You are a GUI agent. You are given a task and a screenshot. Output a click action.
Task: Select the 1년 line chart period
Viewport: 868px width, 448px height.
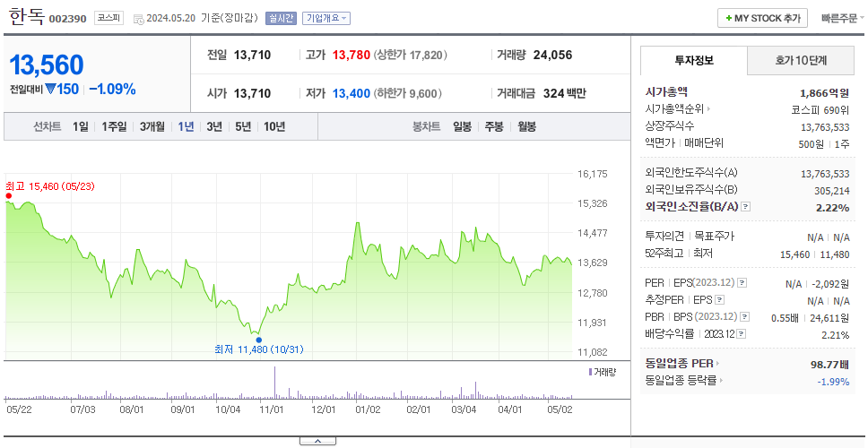186,126
